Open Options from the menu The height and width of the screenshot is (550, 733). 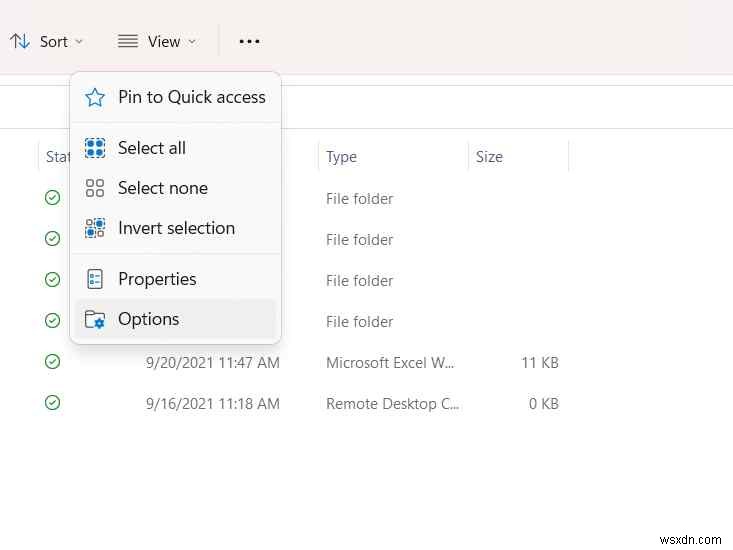pyautogui.click(x=176, y=319)
